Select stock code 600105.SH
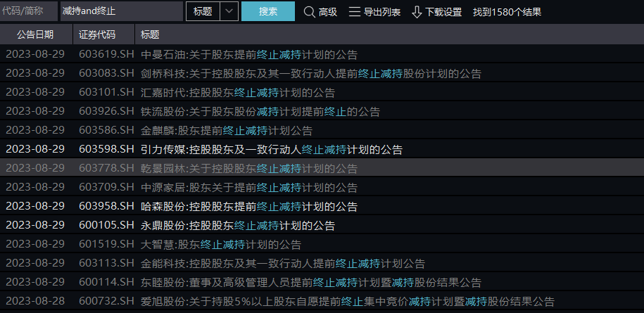 coord(106,225)
